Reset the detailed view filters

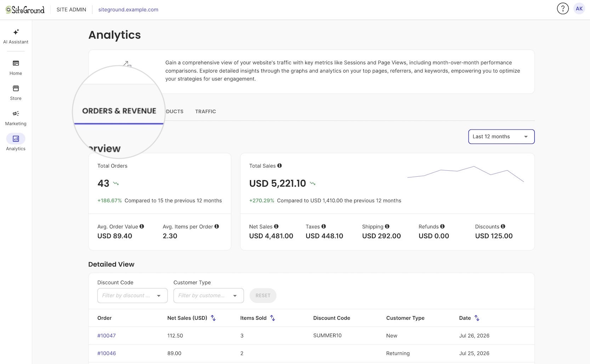(263, 296)
